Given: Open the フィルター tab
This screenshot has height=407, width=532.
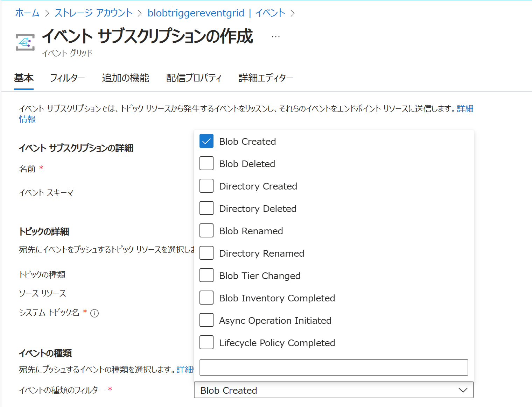Looking at the screenshot, I should (68, 78).
